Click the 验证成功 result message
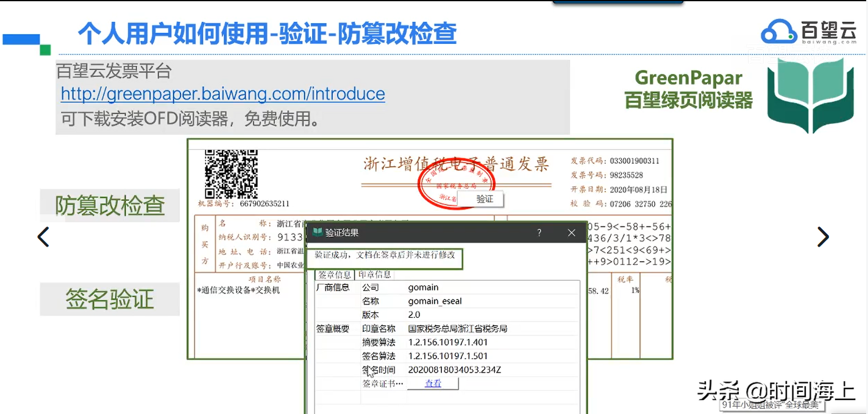This screenshot has height=414, width=868. pos(385,255)
